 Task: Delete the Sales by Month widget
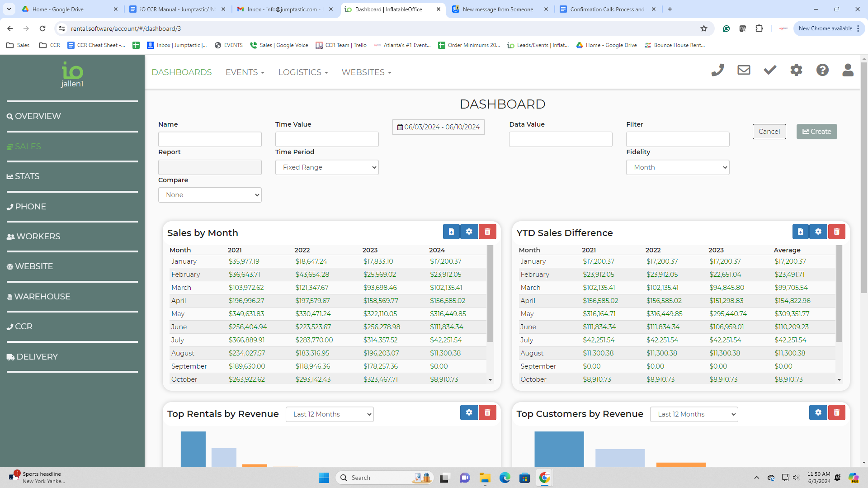(487, 232)
